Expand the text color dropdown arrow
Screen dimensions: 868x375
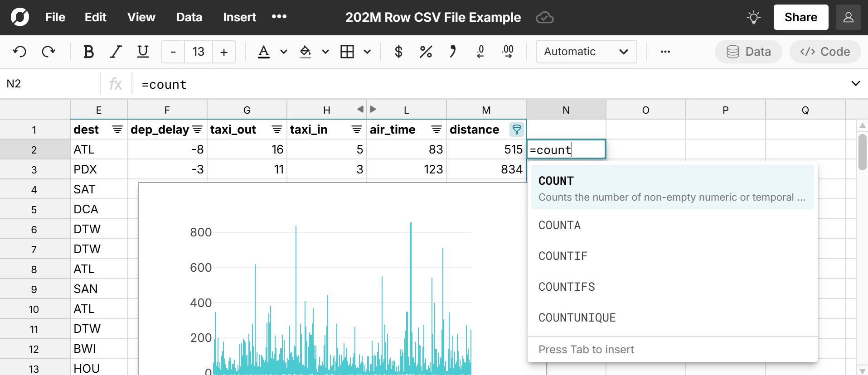284,52
